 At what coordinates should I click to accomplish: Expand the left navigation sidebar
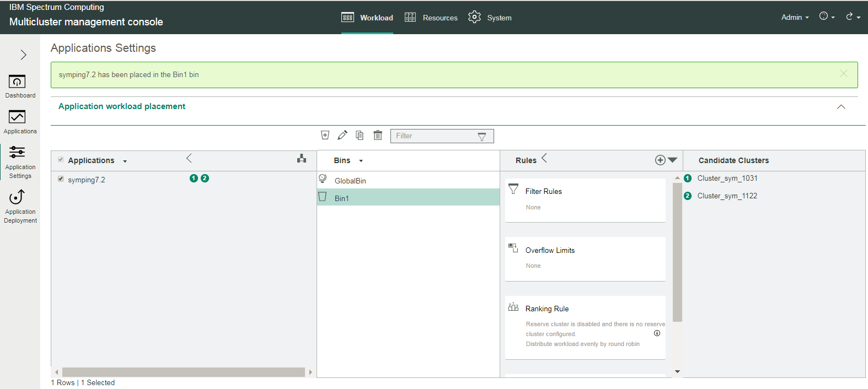coord(23,55)
